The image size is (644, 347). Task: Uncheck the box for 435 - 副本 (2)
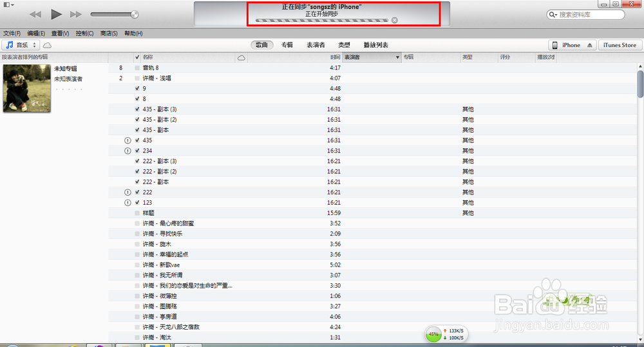pos(137,120)
